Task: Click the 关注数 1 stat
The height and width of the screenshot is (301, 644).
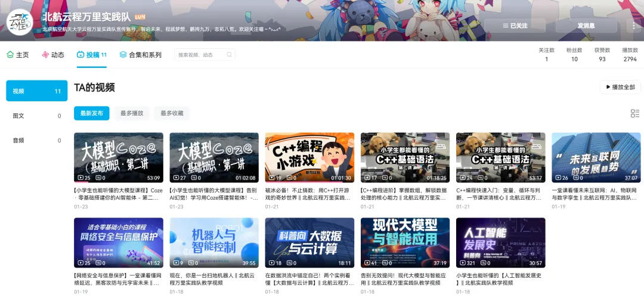Action: coord(546,55)
